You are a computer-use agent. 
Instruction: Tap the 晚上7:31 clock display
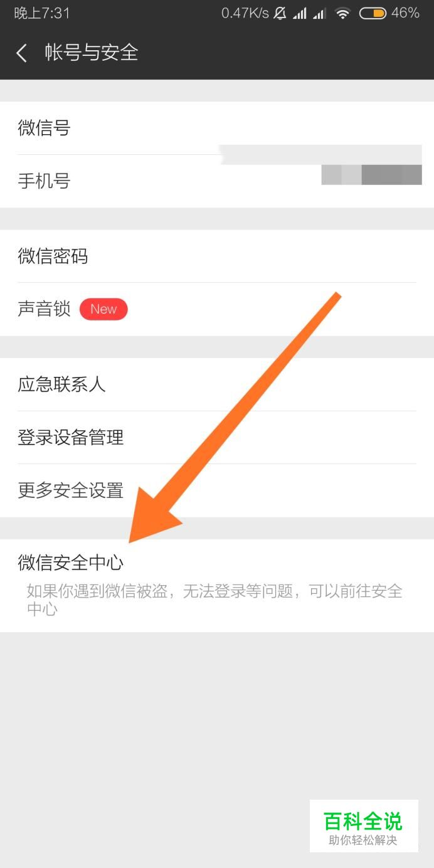(42, 13)
